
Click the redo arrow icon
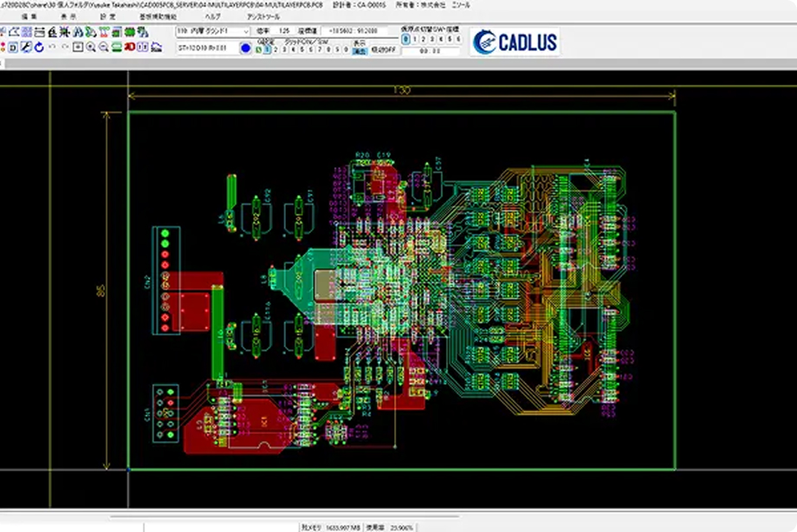pyautogui.click(x=67, y=48)
